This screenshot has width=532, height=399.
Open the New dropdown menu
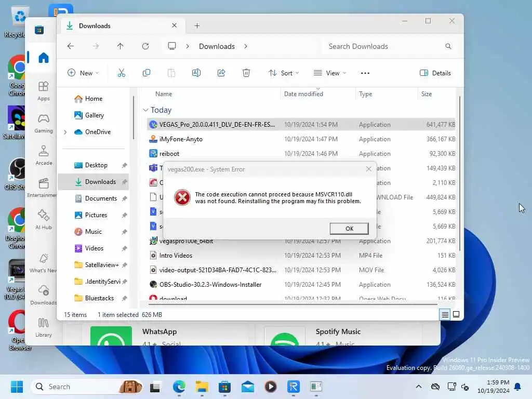(83, 73)
